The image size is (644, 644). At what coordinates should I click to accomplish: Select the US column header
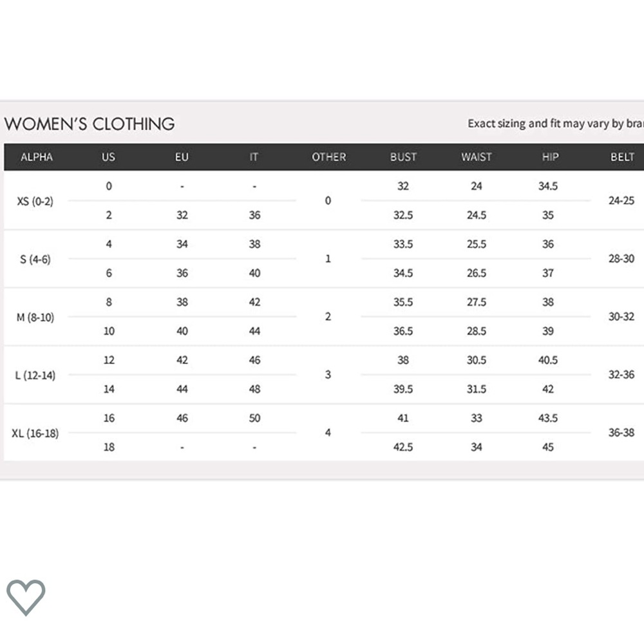coord(108,157)
